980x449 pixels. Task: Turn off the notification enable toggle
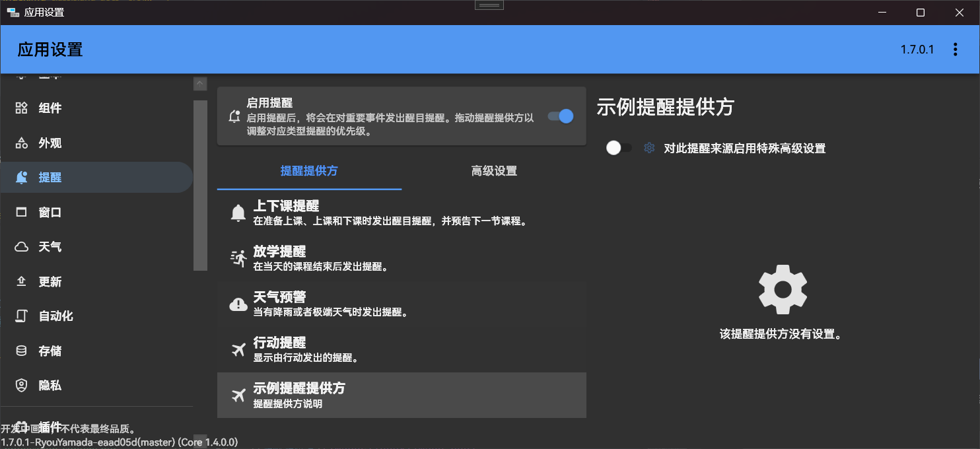coord(559,116)
